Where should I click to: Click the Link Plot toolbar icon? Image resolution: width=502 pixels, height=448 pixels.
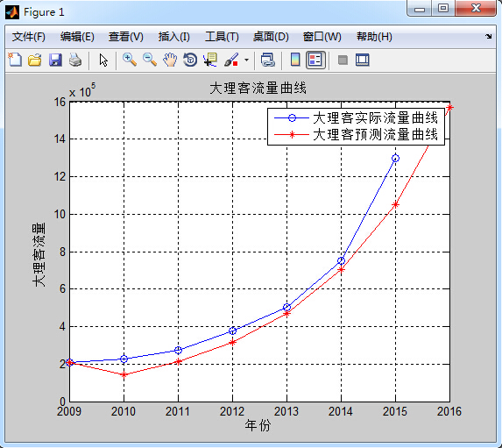[x=268, y=60]
